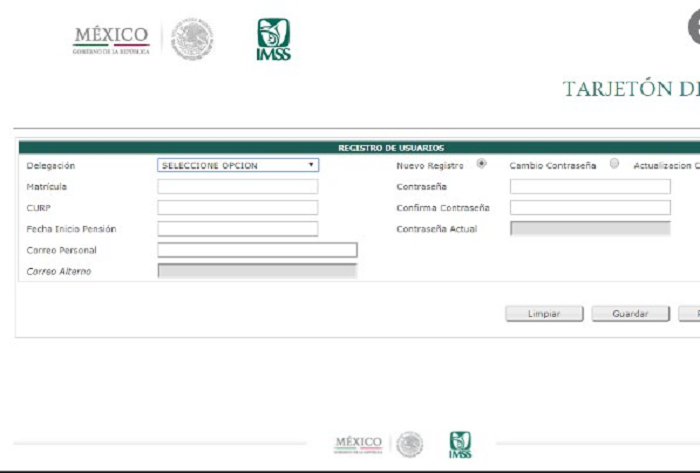Click the Confirma Contraseña field

tap(590, 208)
